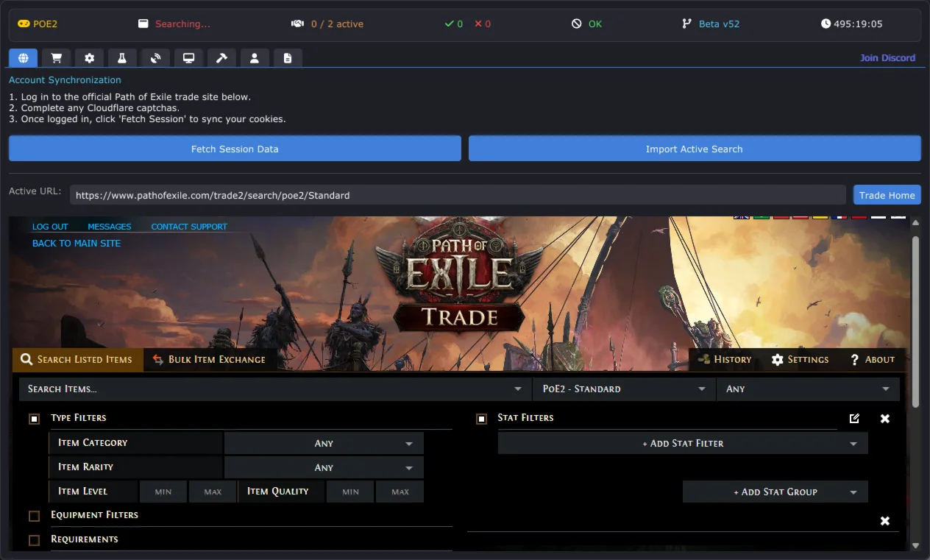
Task: Click the lower X below Add Stat Group
Action: click(885, 521)
